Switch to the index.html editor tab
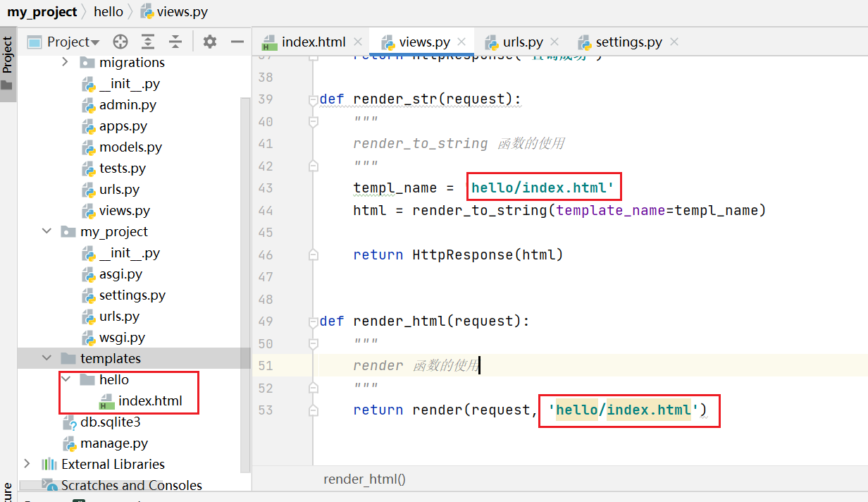 tap(314, 42)
